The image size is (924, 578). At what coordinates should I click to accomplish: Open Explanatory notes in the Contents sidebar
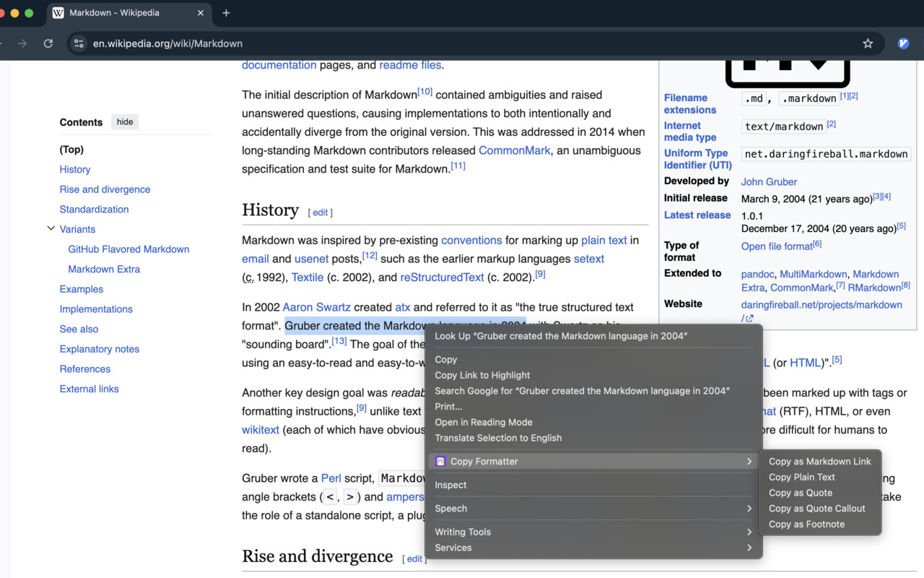point(100,349)
